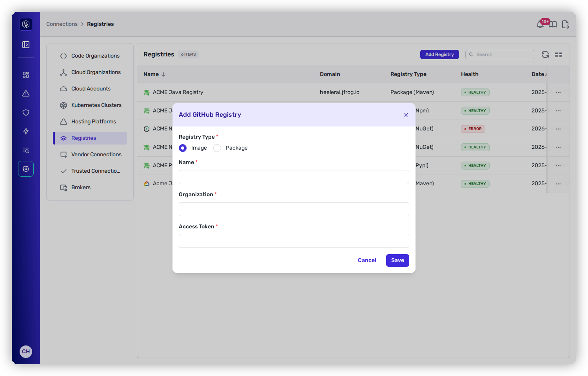The height and width of the screenshot is (376, 588).
Task: Open Cloud Organizations section
Action: tap(90, 72)
